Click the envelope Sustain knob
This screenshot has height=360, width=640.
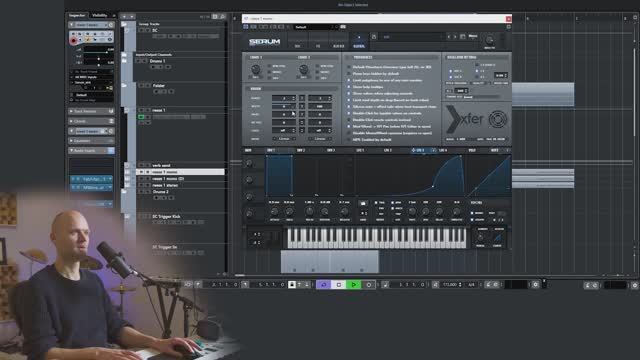pyautogui.click(x=325, y=211)
